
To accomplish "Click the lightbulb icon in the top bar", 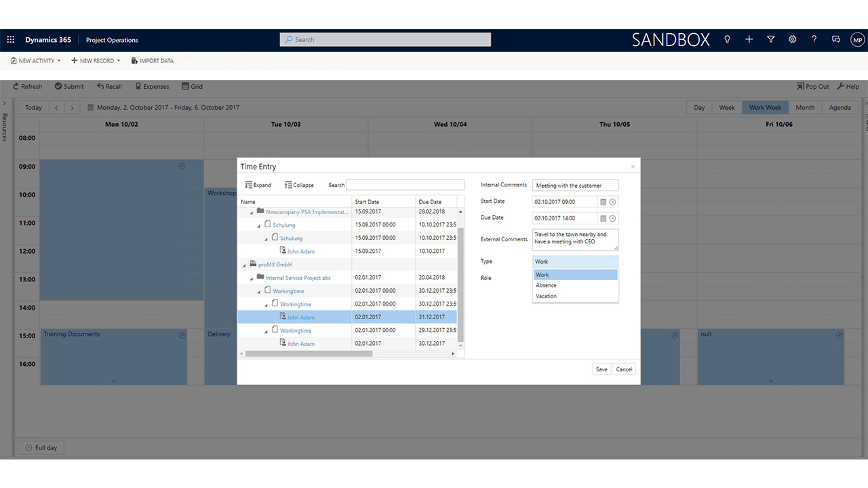I will click(x=727, y=39).
